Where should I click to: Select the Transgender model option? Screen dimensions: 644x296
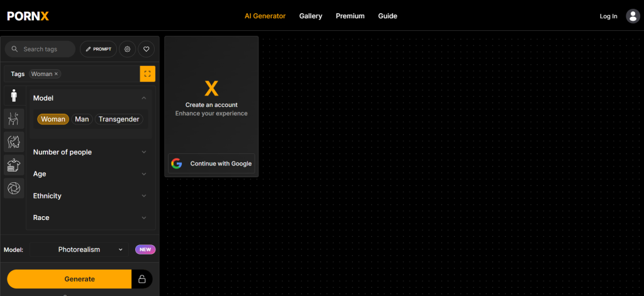coord(119,119)
